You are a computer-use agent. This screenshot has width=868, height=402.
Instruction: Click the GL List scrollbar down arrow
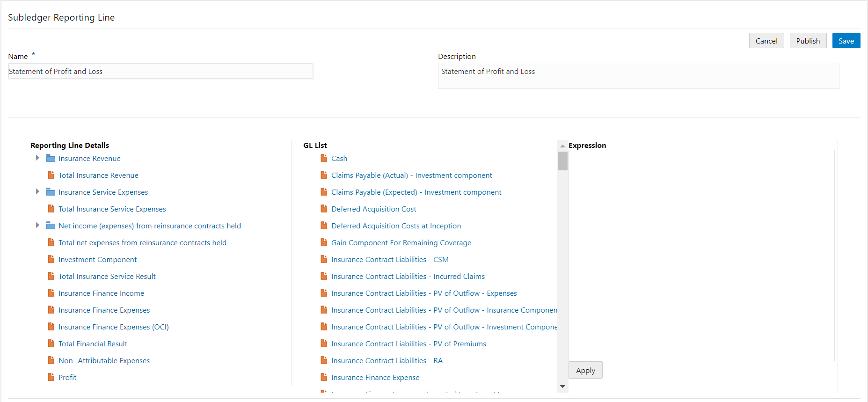[563, 387]
